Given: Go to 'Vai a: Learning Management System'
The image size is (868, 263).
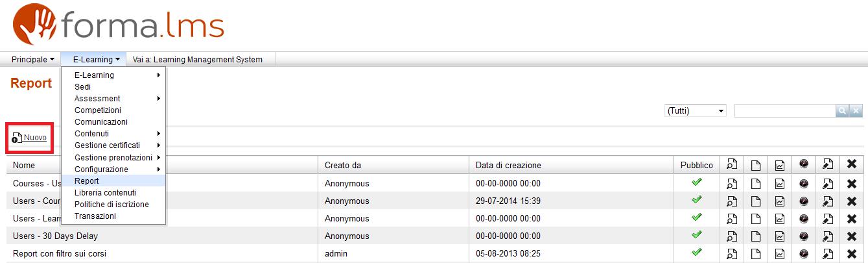Looking at the screenshot, I should 198,60.
